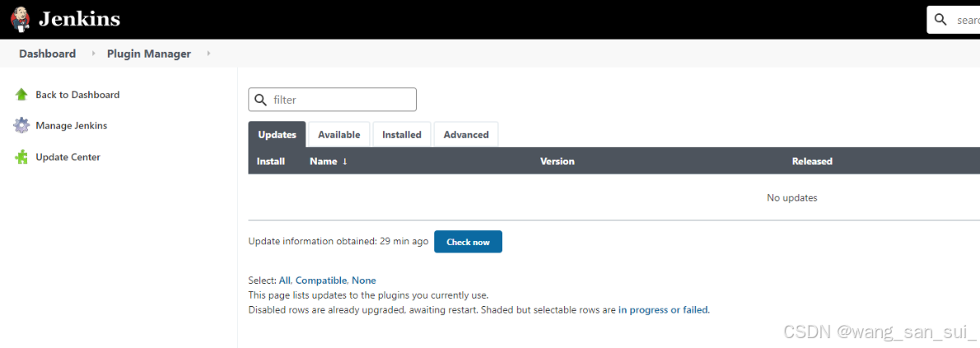This screenshot has height=348, width=980.
Task: Select the Updates tab
Action: (277, 134)
